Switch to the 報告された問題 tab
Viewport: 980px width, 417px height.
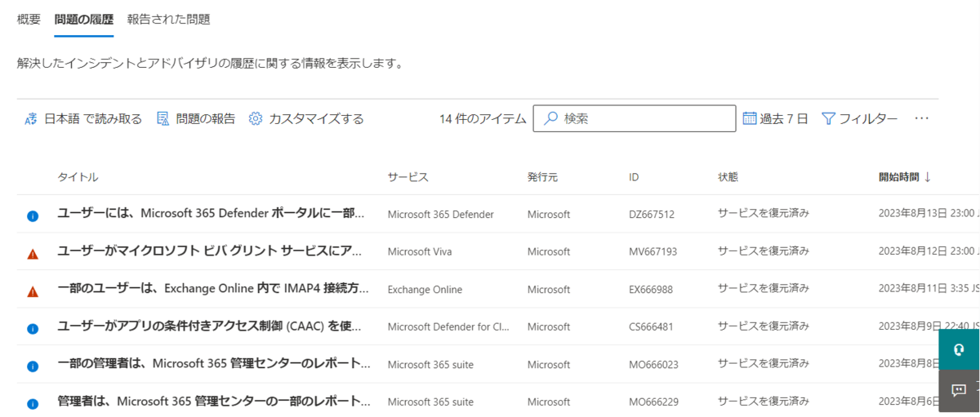click(169, 20)
